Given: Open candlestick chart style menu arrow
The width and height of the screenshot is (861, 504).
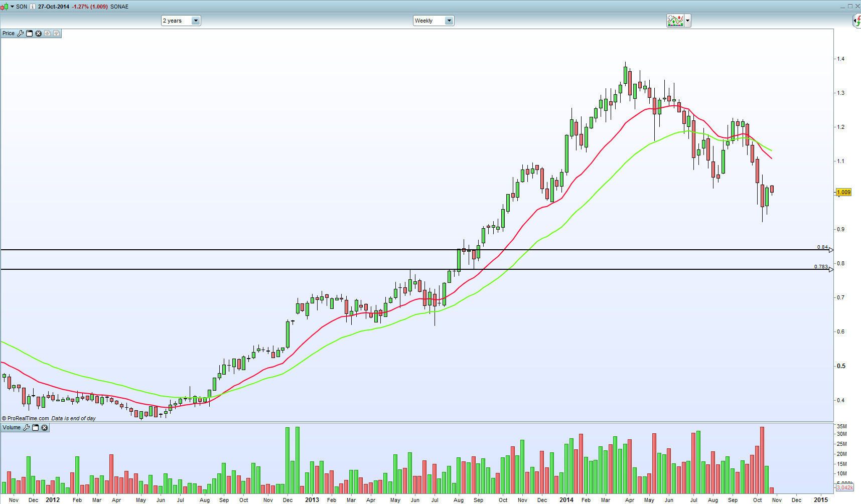Looking at the screenshot, I should tap(12, 7).
